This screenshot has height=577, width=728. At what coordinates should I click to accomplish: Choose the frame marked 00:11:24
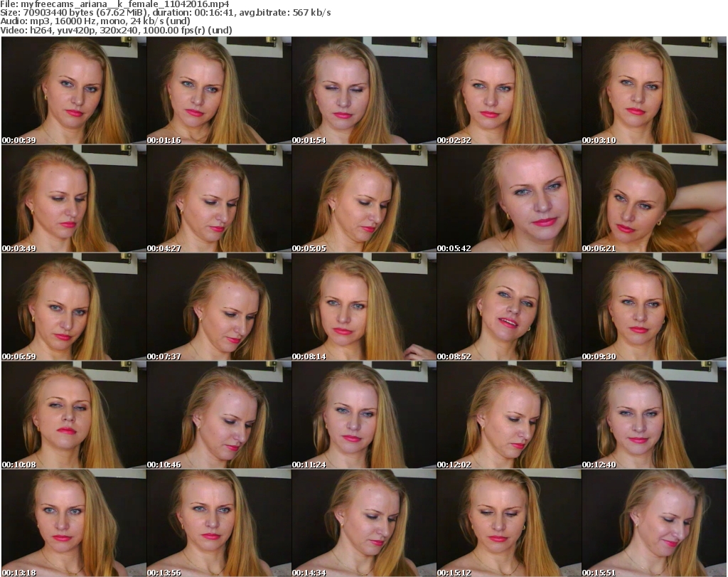[x=364, y=415]
